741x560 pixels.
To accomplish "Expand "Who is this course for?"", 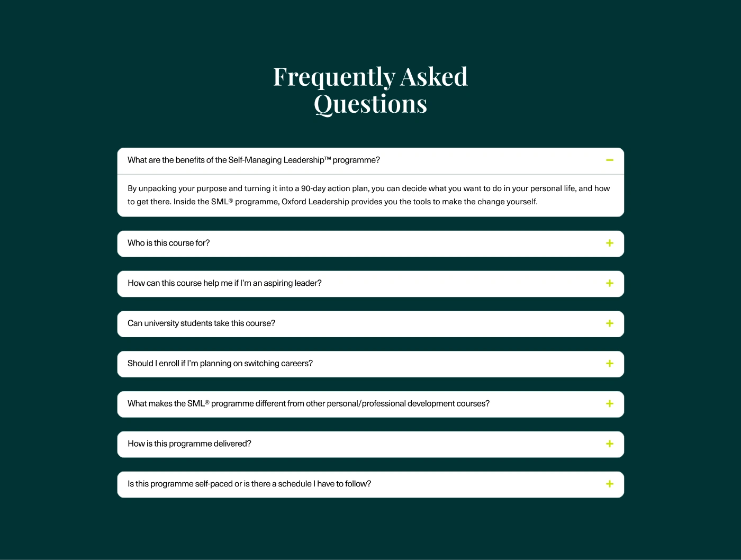I will click(169, 243).
